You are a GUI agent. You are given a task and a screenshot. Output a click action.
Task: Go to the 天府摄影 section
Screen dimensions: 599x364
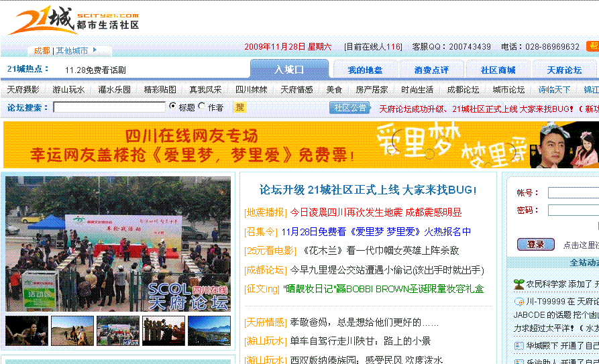(23, 90)
